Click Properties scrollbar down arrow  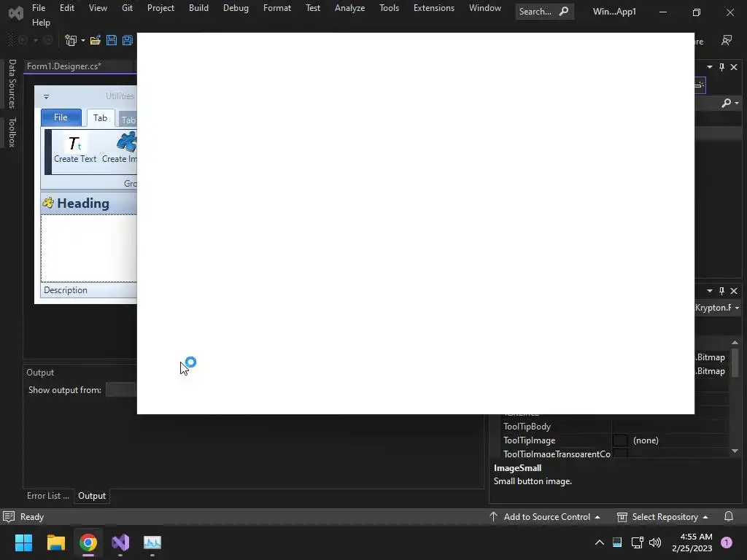[735, 451]
